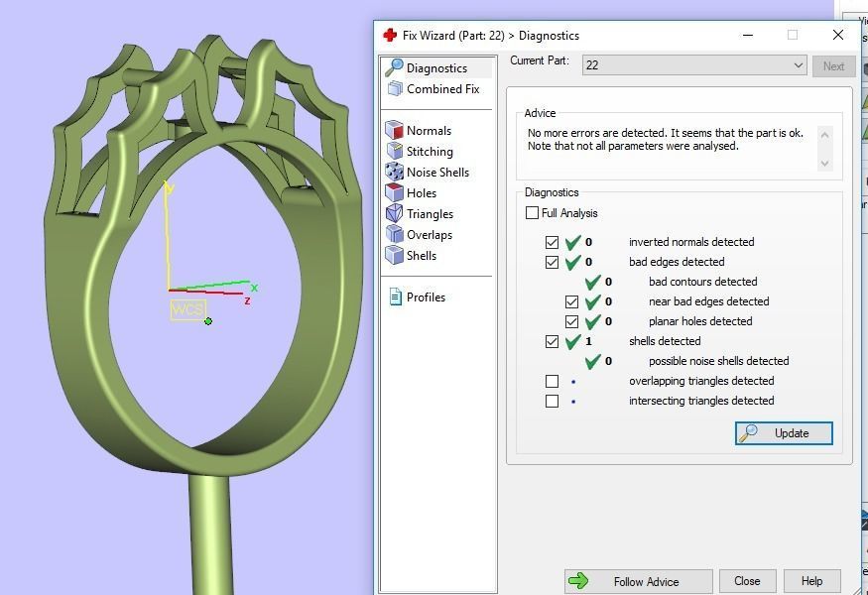Click the Follow Advice button

638,581
